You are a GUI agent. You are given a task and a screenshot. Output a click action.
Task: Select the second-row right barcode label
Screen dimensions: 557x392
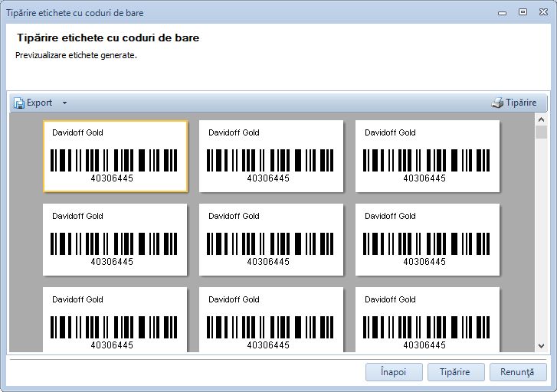[428, 240]
